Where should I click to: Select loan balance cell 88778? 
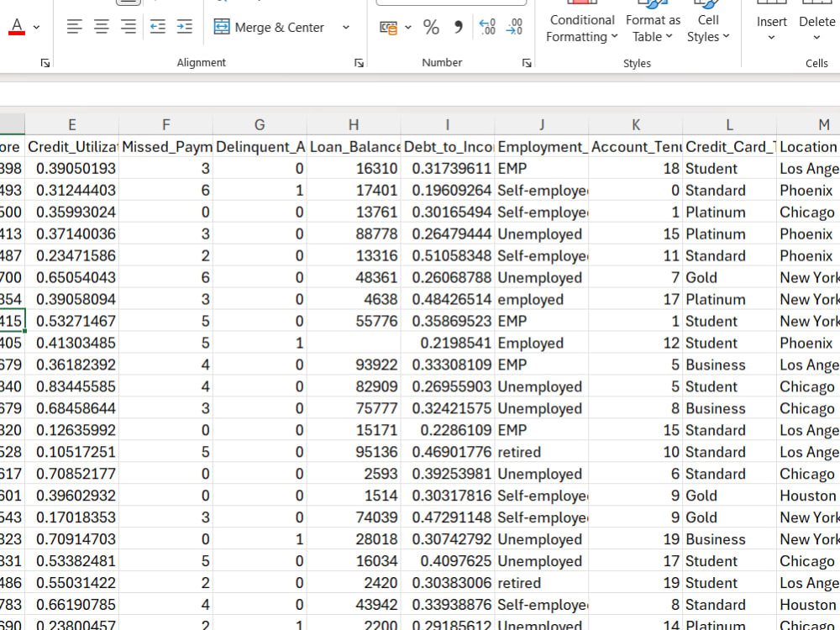[x=354, y=234]
